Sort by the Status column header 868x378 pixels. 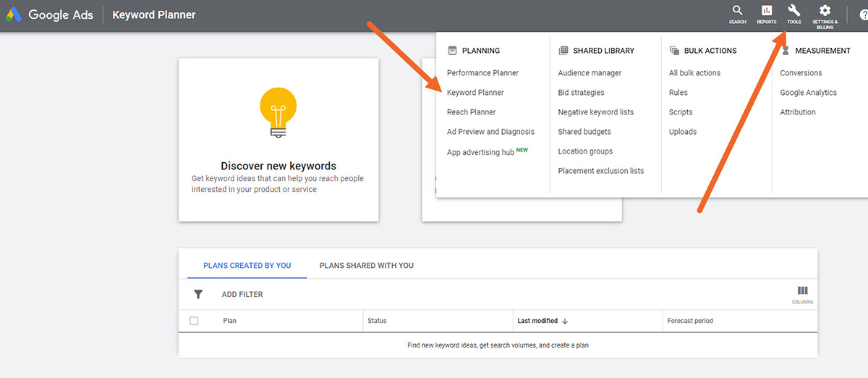click(377, 321)
